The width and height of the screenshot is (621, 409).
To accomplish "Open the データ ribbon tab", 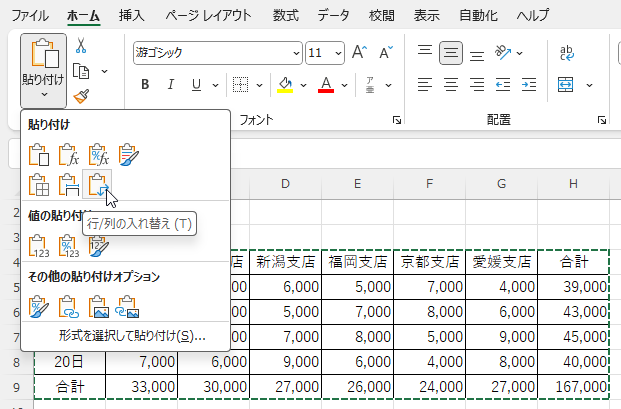I will [x=333, y=15].
